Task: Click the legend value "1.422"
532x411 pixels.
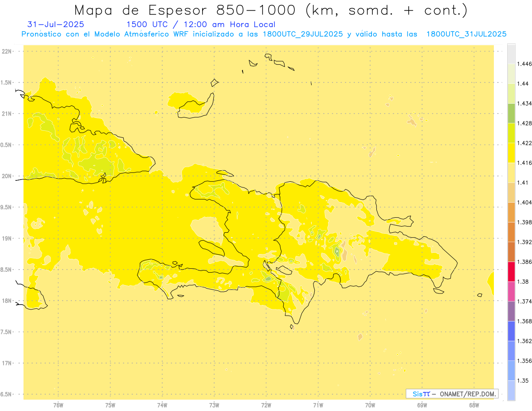Action: tap(524, 143)
